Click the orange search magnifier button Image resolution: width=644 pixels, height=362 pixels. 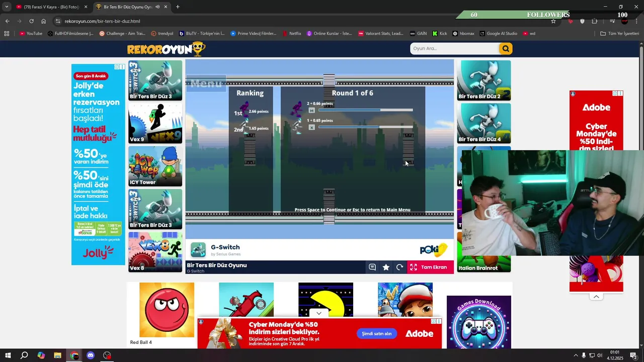[x=505, y=48]
